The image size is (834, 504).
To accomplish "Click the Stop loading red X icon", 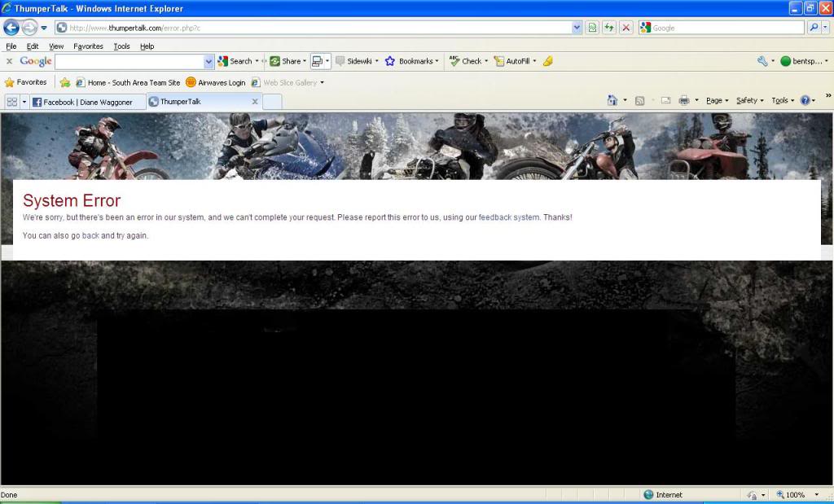I will [x=625, y=28].
